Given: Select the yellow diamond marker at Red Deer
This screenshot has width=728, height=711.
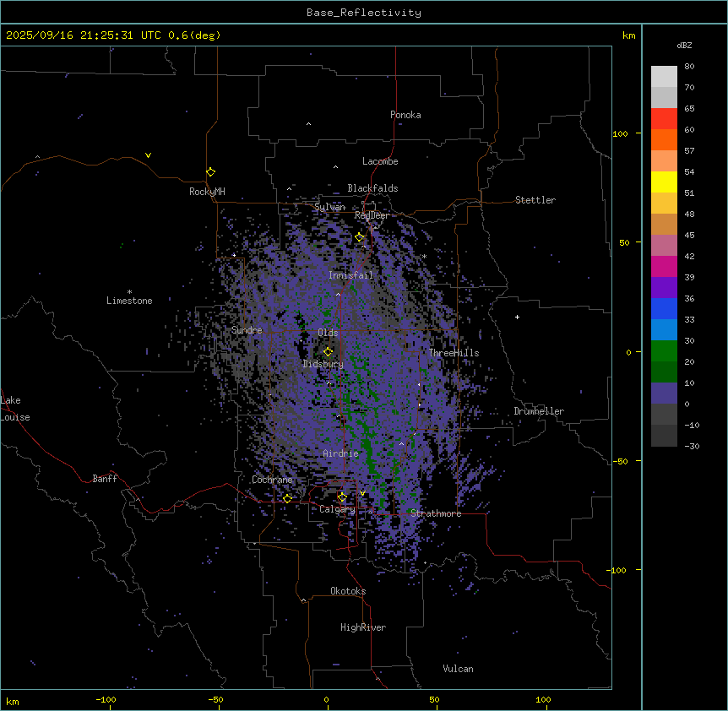Looking at the screenshot, I should 359,237.
